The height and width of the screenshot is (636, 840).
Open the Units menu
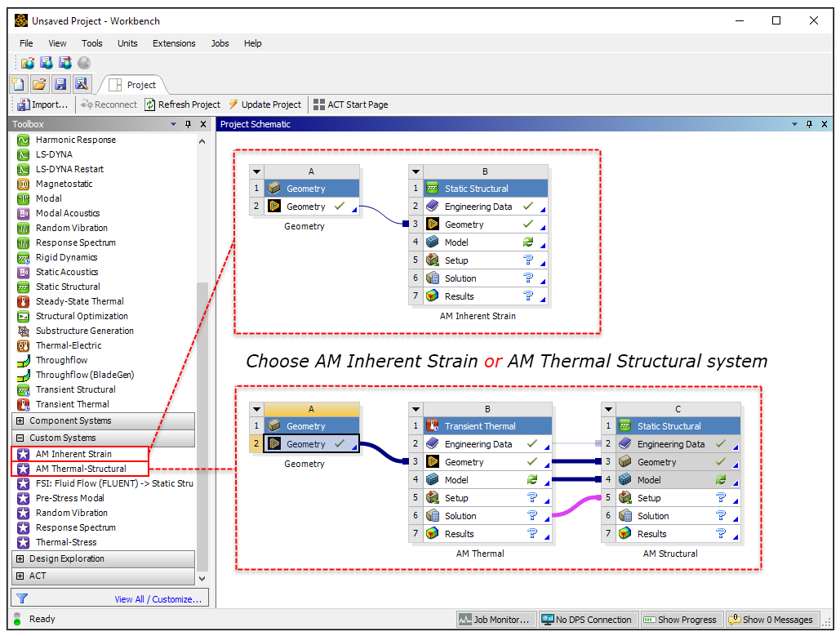127,43
